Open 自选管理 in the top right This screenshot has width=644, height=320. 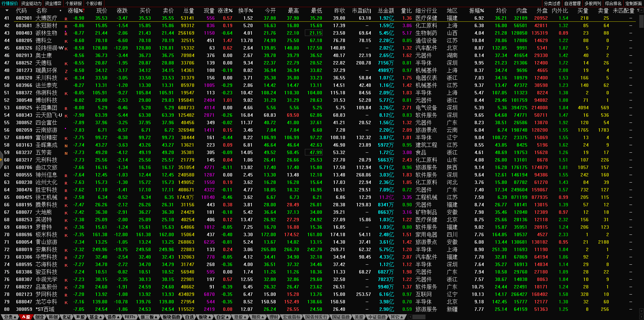[x=572, y=3]
